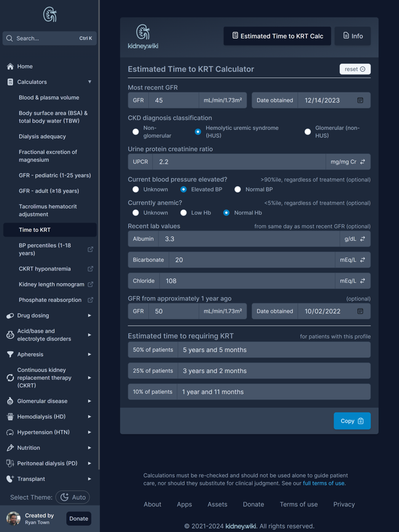This screenshot has height=532, width=399.
Task: Click the Donate button beside Ryan Town
Action: (x=79, y=519)
